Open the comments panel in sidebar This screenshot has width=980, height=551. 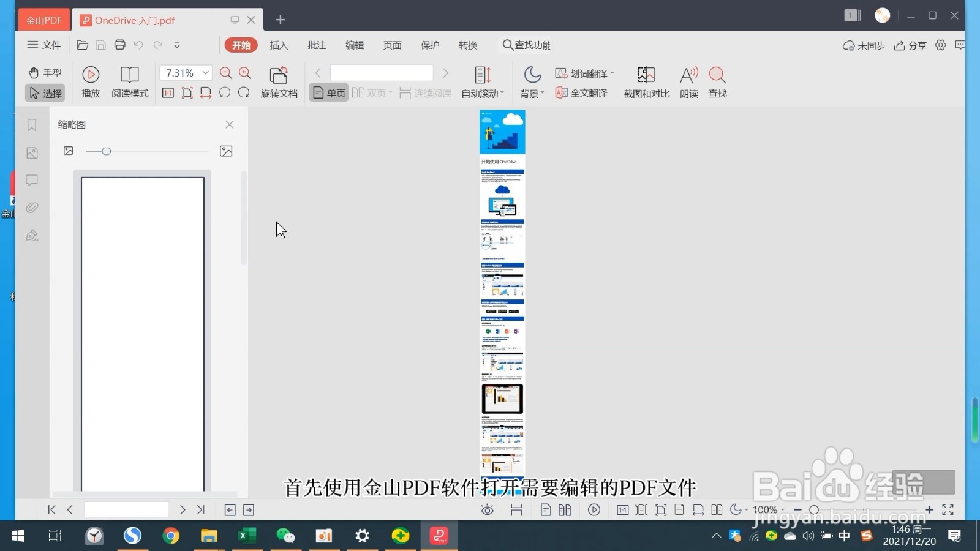click(32, 180)
